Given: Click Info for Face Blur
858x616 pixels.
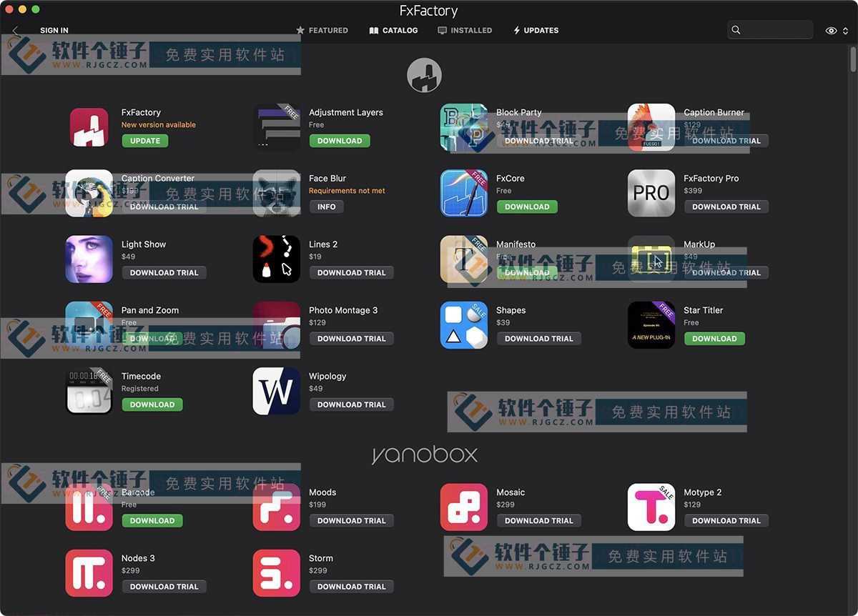Looking at the screenshot, I should [327, 207].
